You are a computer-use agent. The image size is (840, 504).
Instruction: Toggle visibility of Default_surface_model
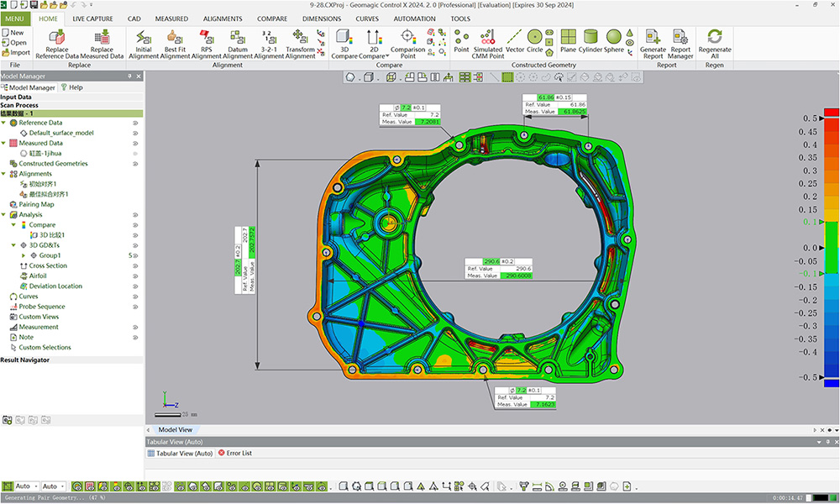tap(135, 133)
